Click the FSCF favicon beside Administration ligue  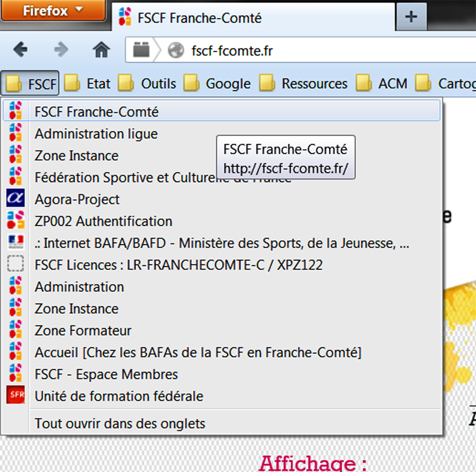tap(16, 132)
